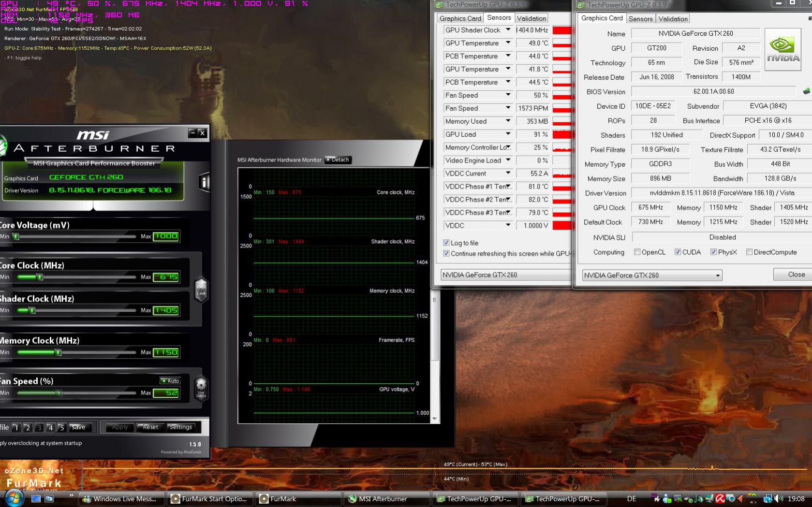The width and height of the screenshot is (812, 507).
Task: Click the Memory Clock slider handle
Action: [x=59, y=352]
